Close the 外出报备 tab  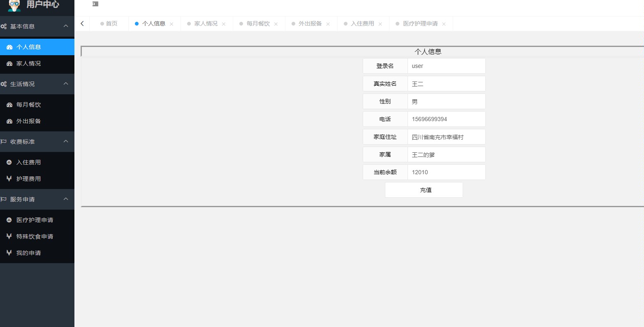(x=328, y=24)
